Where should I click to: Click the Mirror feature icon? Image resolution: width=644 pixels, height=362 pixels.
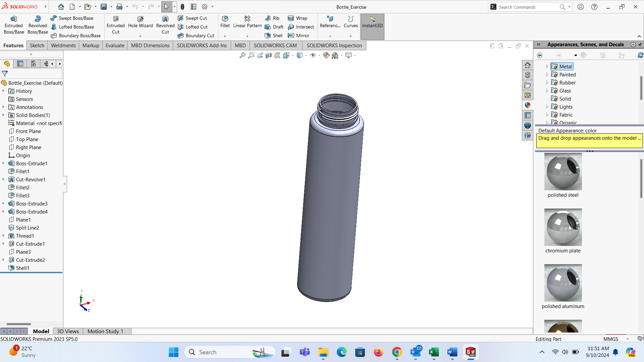pos(291,36)
